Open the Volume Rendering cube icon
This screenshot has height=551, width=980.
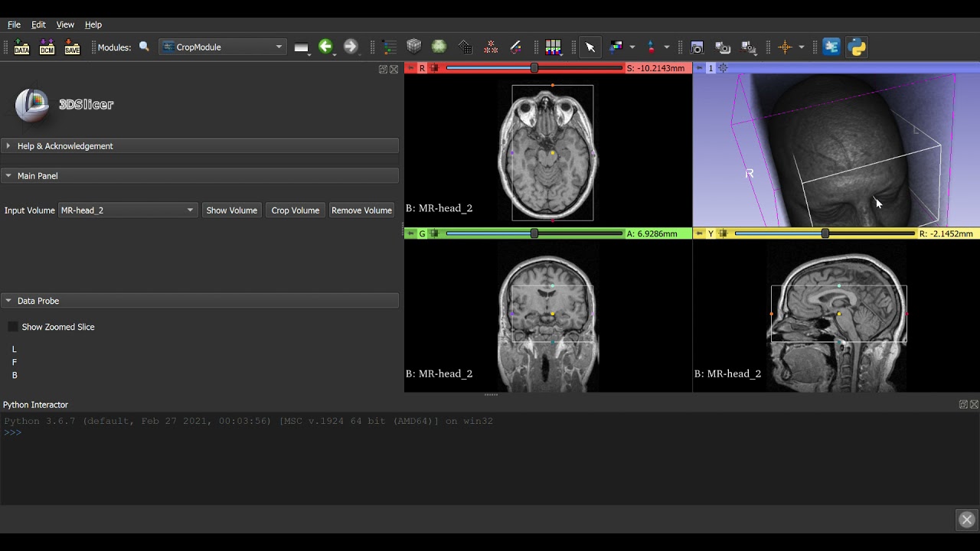414,47
